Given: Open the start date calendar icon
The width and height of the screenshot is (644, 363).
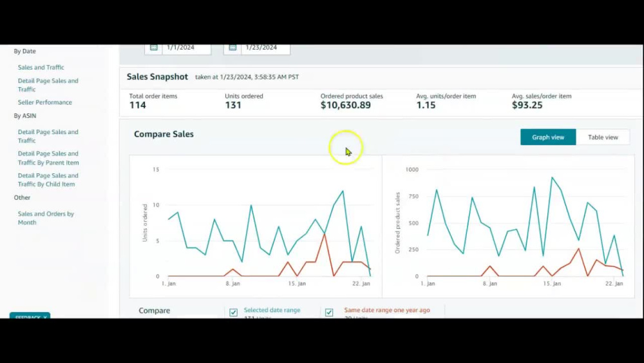Looking at the screenshot, I should (x=154, y=48).
